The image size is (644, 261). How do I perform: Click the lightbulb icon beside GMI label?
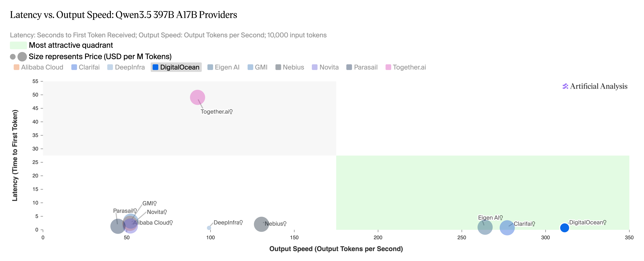coord(155,203)
